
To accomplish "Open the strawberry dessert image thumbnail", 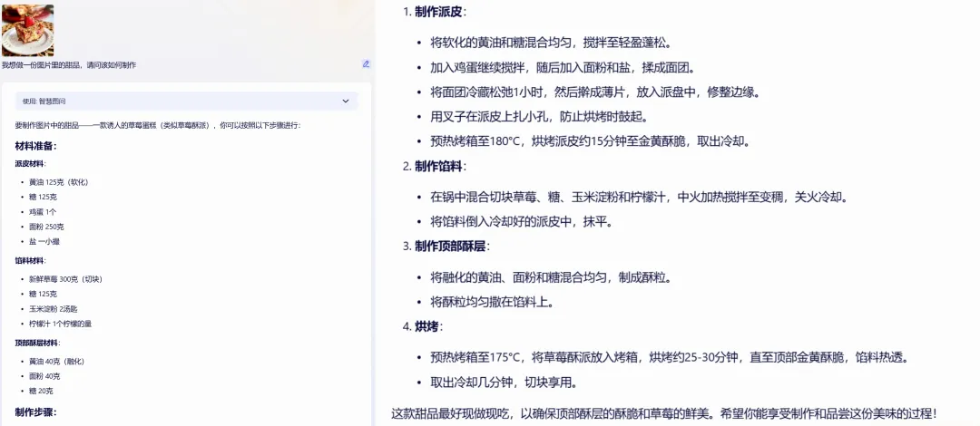I will click(x=27, y=30).
